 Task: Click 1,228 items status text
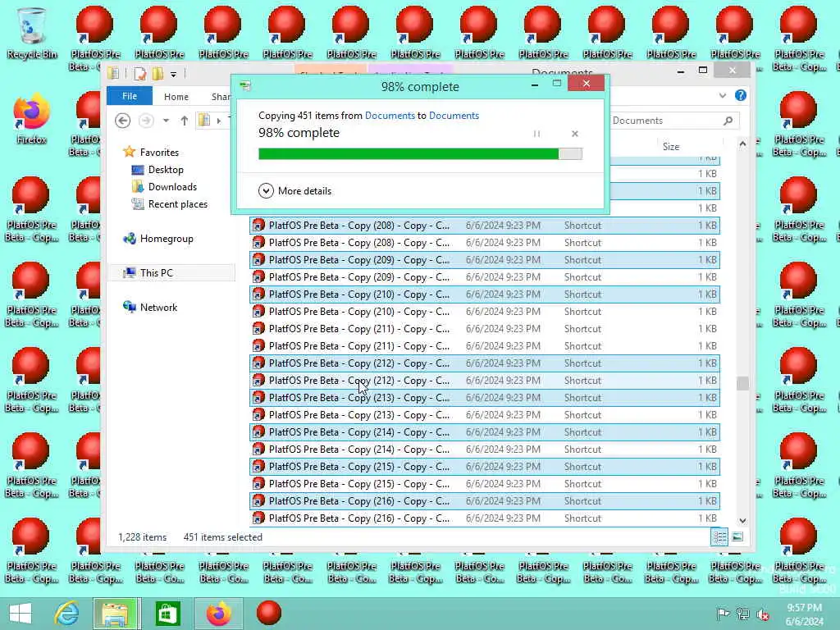click(143, 536)
